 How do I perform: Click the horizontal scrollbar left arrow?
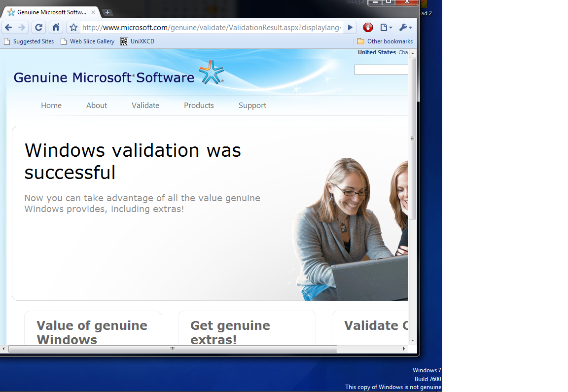(x=3, y=349)
